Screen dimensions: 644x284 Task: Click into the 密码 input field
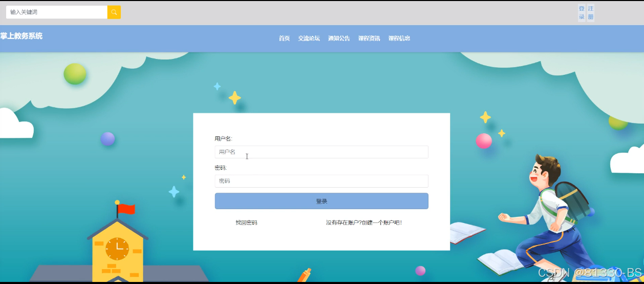click(x=321, y=181)
